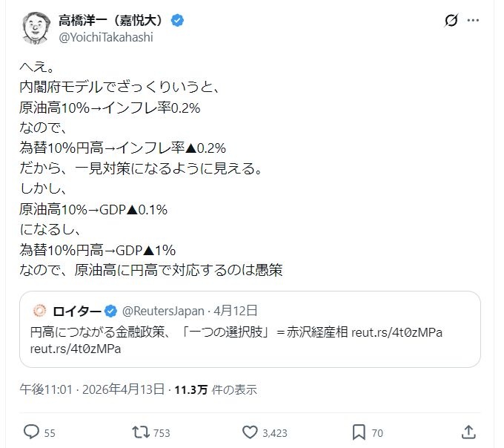504x448 pixels.
Task: Click the blue verified badge beside 高橋洋一
Action: (177, 21)
